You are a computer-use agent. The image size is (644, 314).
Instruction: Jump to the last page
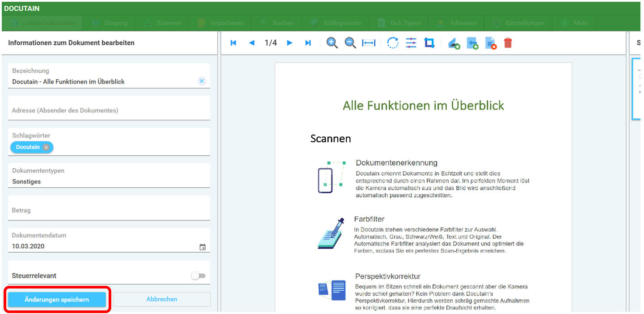click(308, 43)
